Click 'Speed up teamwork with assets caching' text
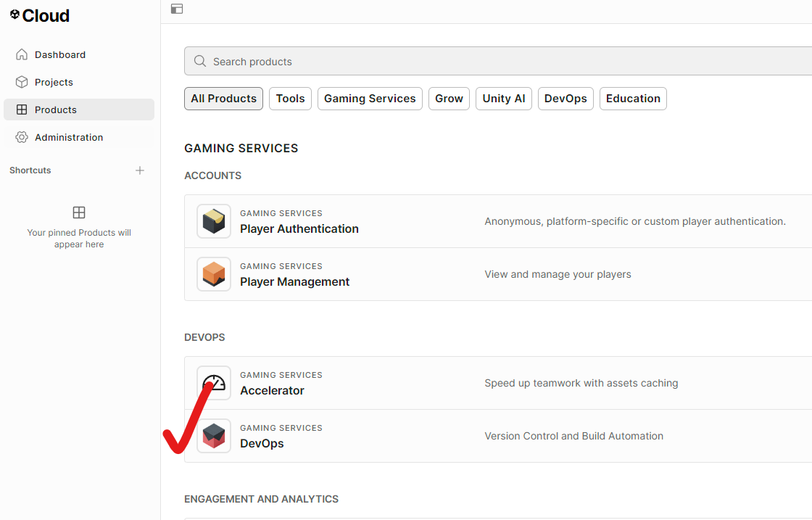812x520 pixels. [x=581, y=383]
